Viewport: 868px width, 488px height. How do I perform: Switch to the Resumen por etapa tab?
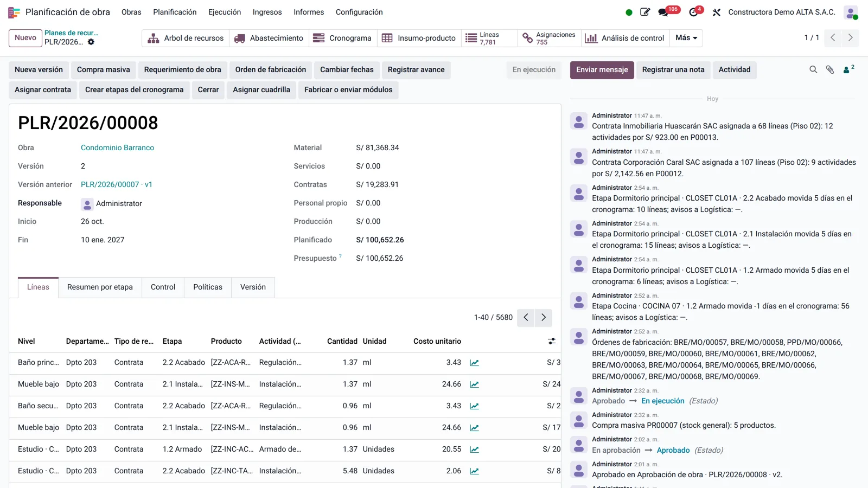pyautogui.click(x=100, y=287)
